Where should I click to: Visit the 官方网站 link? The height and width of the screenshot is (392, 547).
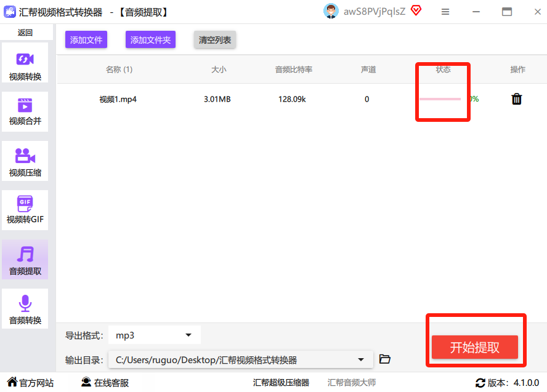[30, 383]
